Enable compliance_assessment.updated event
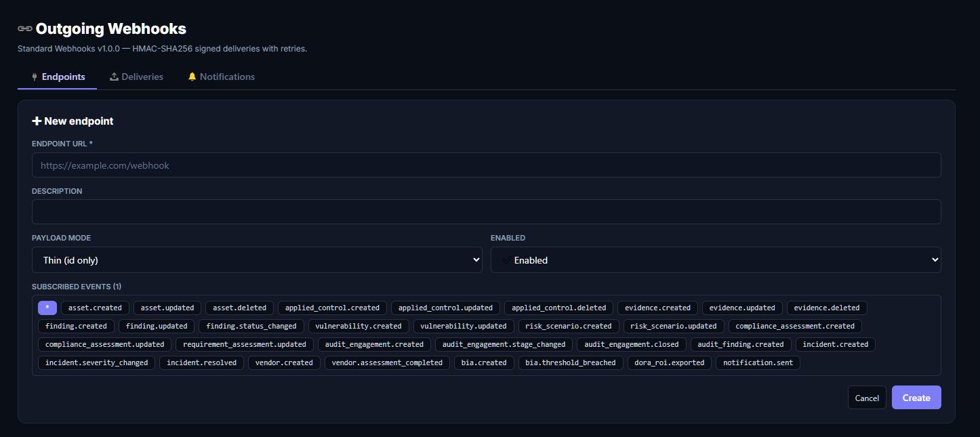Screen dimensions: 980x437 (105, 344)
